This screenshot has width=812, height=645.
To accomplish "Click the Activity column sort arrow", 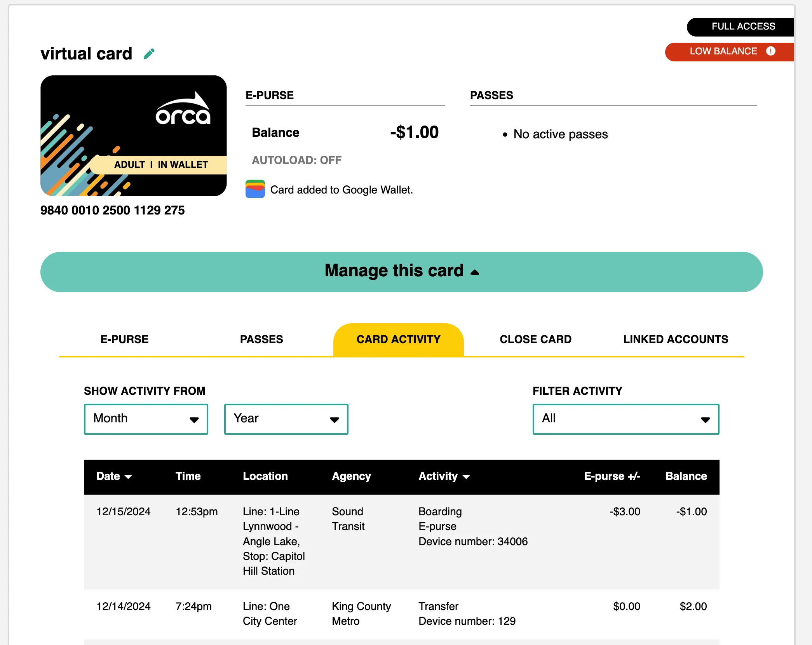I will 467,477.
